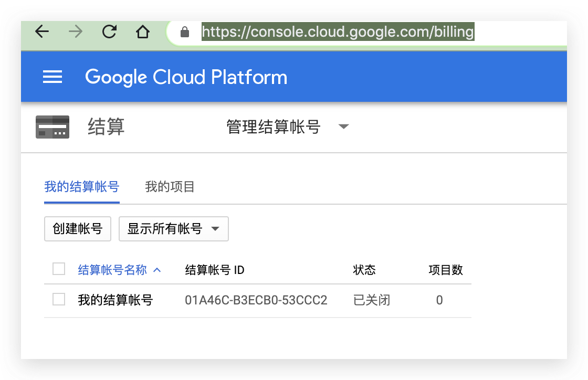Open the 显示所有帐号 filter dropdown

tap(174, 229)
